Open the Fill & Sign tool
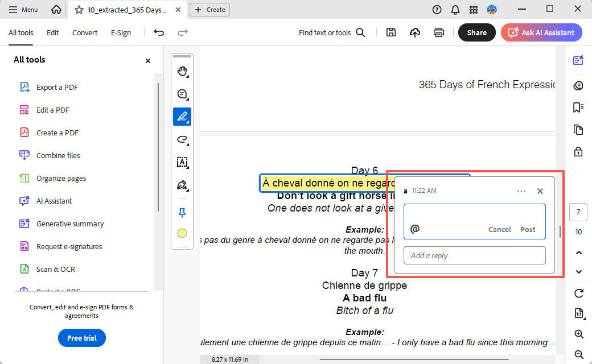This screenshot has width=592, height=364. pos(182,185)
